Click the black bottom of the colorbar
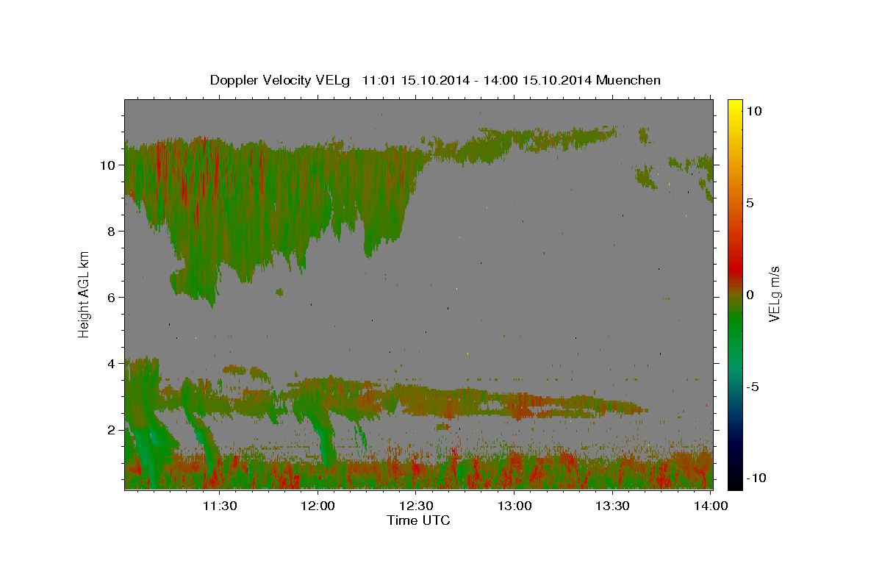Screen dimensions: 882x588 pyautogui.click(x=735, y=481)
